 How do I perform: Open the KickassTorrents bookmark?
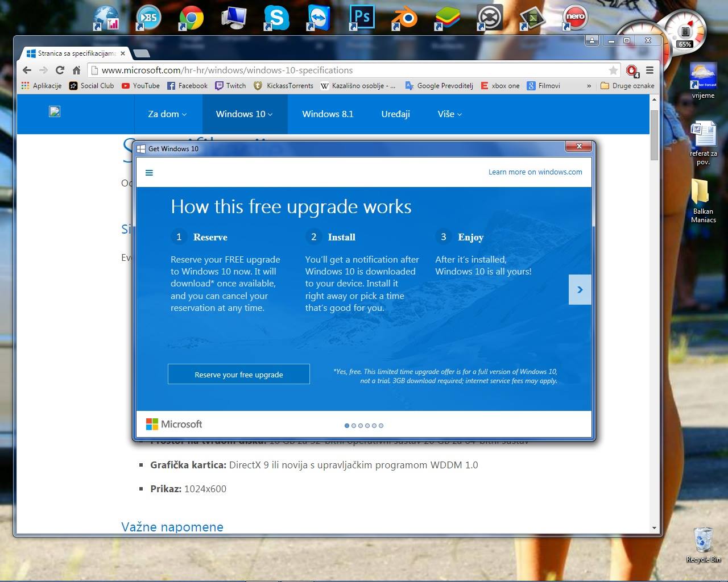tap(283, 86)
